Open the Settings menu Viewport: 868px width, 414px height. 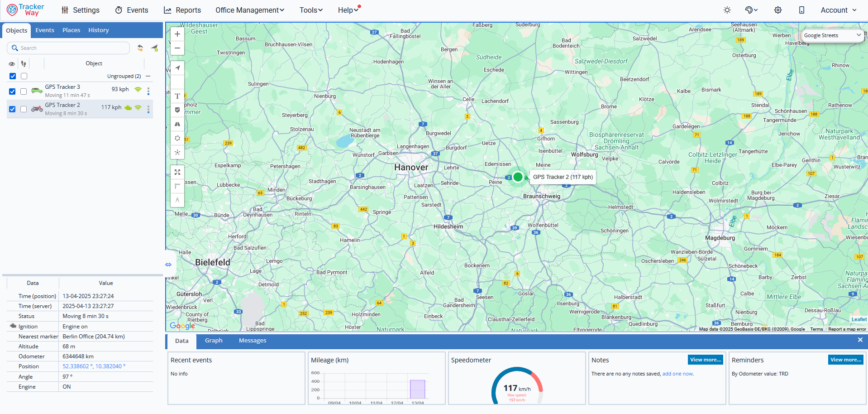81,10
